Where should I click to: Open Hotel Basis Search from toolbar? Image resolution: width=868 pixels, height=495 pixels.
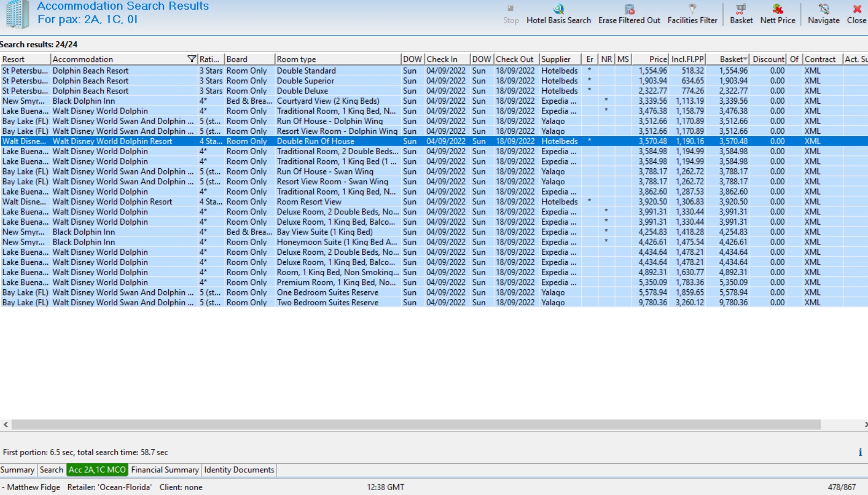(558, 15)
